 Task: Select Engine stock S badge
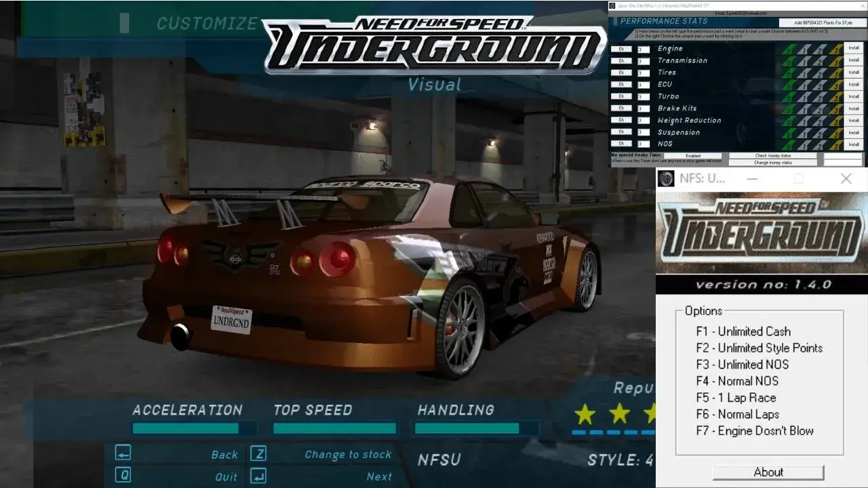point(789,49)
